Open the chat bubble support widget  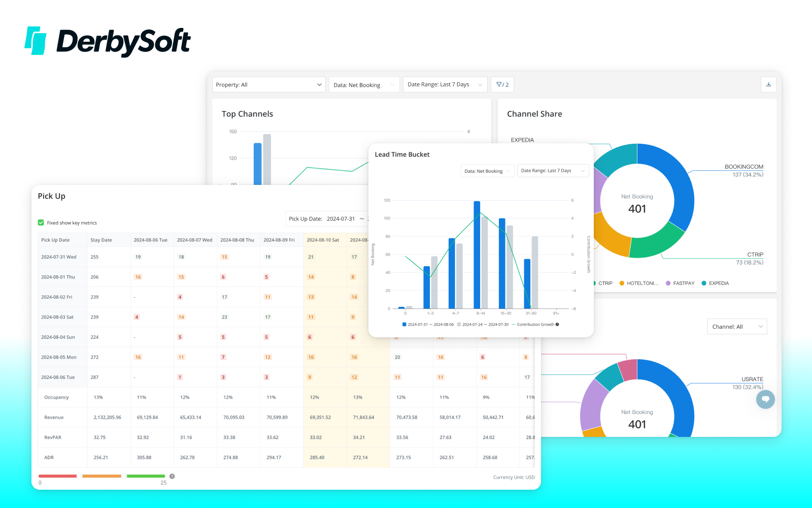click(765, 399)
